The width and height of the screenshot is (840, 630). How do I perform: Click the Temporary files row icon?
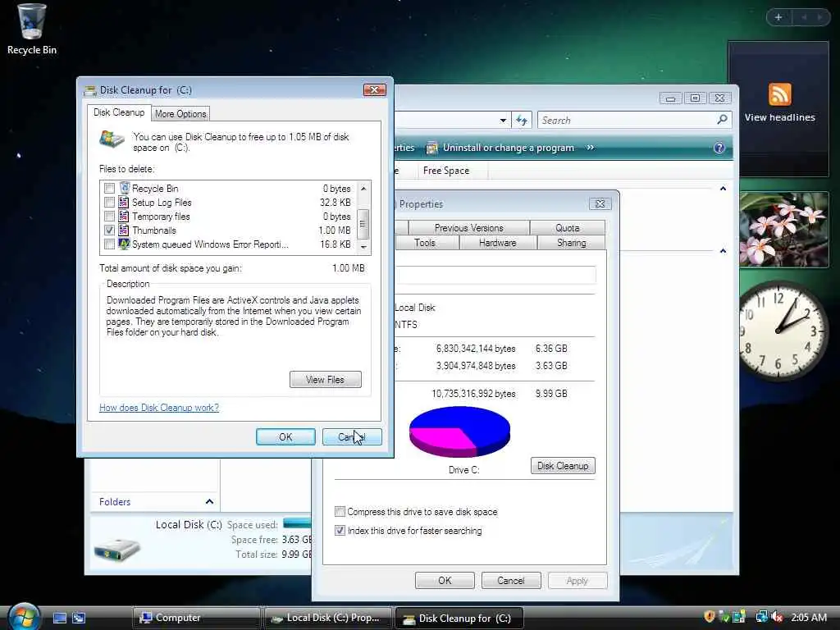tap(124, 216)
